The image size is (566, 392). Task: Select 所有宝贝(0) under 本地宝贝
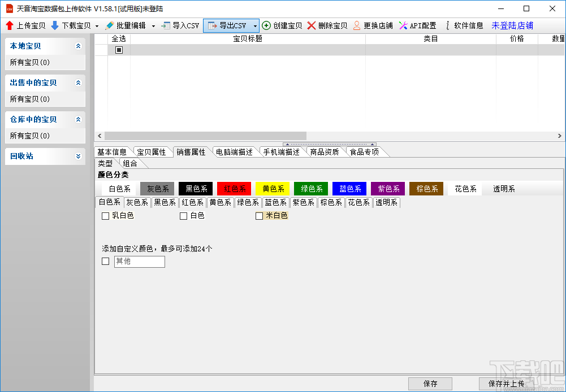coord(29,62)
